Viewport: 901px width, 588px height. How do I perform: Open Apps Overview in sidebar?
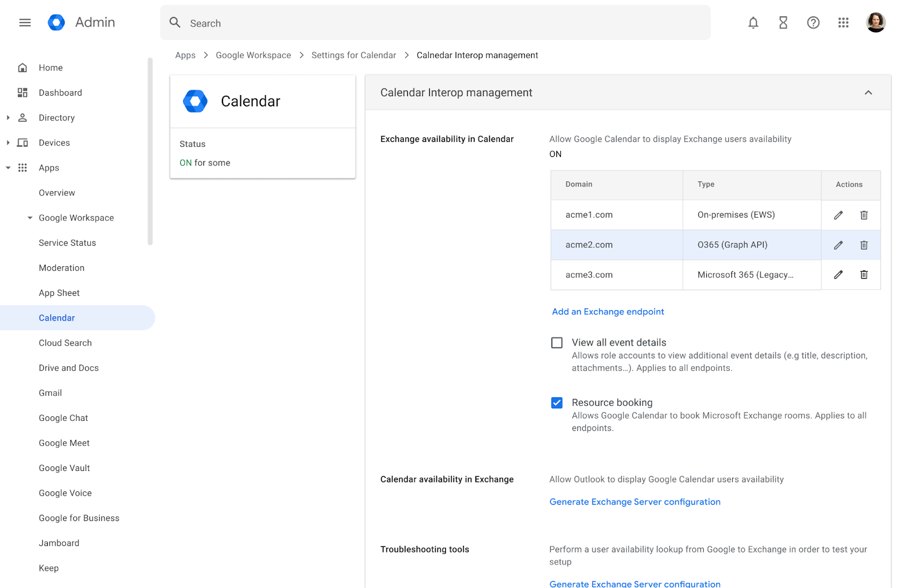[x=57, y=192]
